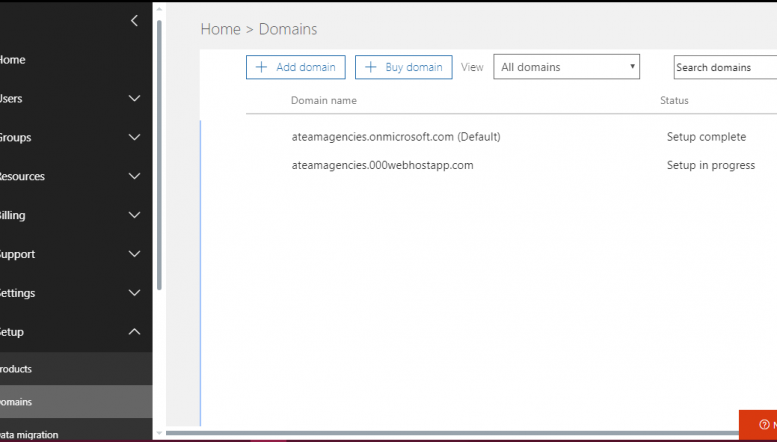Image resolution: width=777 pixels, height=442 pixels.
Task: Click the plus icon on Add domain
Action: pos(262,67)
